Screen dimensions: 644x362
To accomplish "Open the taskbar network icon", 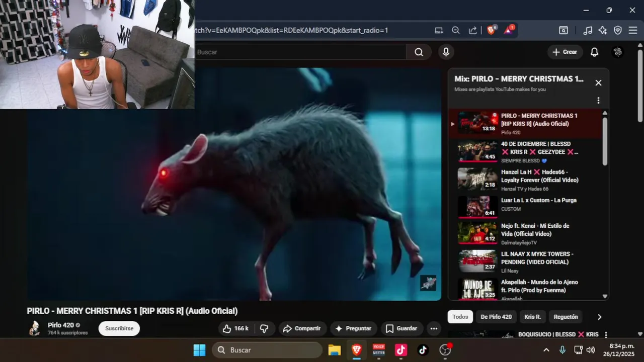I will point(578,350).
